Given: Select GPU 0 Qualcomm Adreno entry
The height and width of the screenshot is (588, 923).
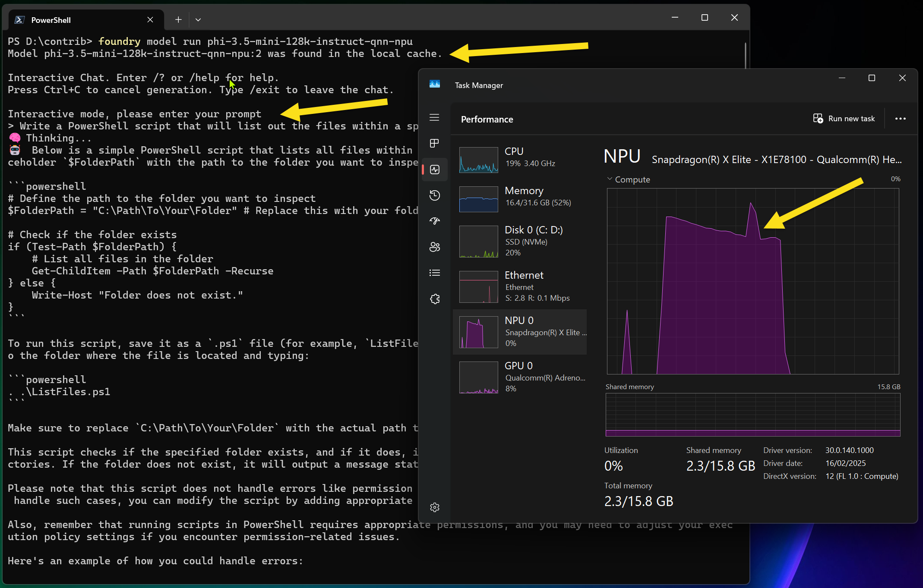Looking at the screenshot, I should click(x=520, y=377).
